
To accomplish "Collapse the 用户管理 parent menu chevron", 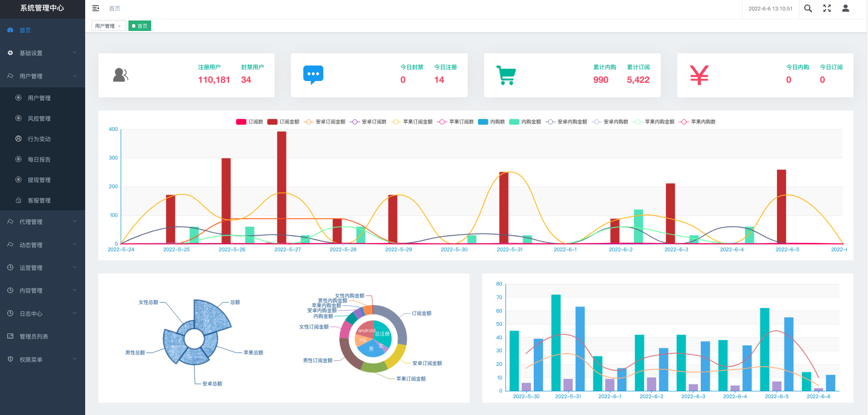I will [x=75, y=76].
